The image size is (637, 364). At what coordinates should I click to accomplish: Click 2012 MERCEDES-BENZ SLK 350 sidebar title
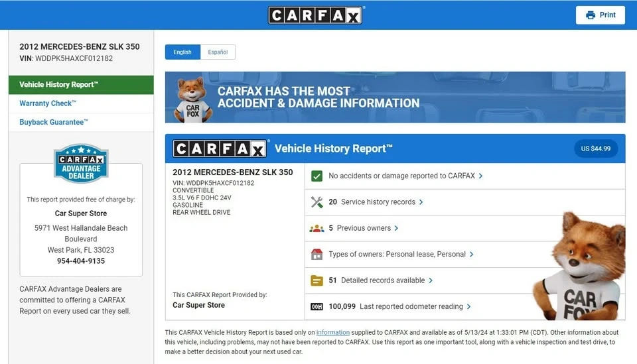pyautogui.click(x=80, y=46)
